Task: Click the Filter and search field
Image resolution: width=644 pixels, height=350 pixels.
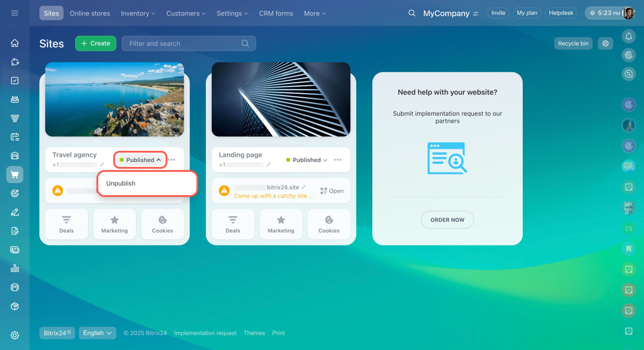Action: click(x=189, y=43)
